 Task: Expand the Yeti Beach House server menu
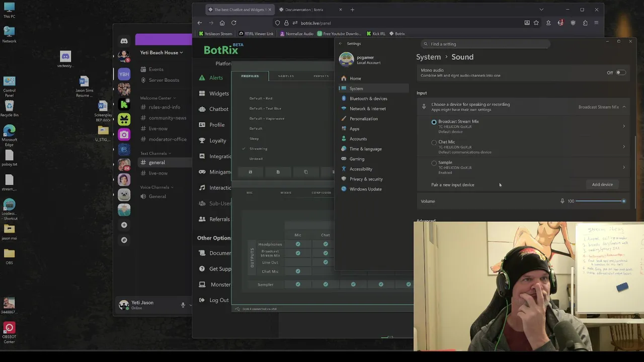[162, 52]
